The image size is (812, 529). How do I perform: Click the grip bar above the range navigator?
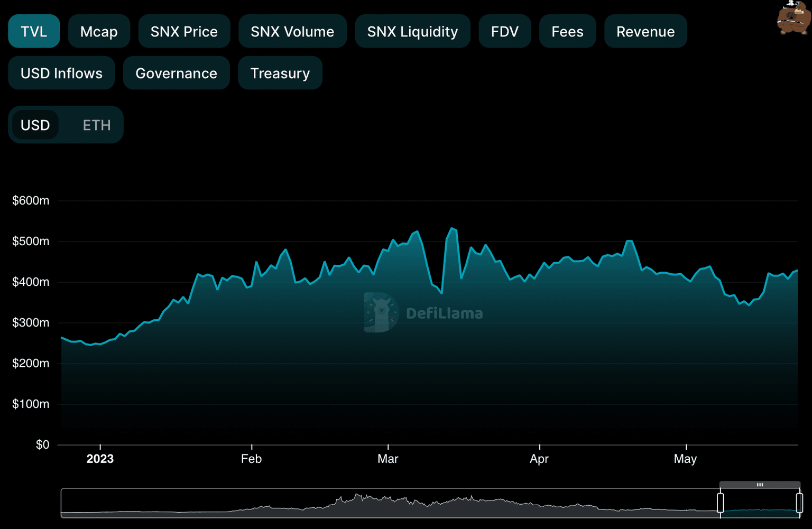click(x=760, y=484)
